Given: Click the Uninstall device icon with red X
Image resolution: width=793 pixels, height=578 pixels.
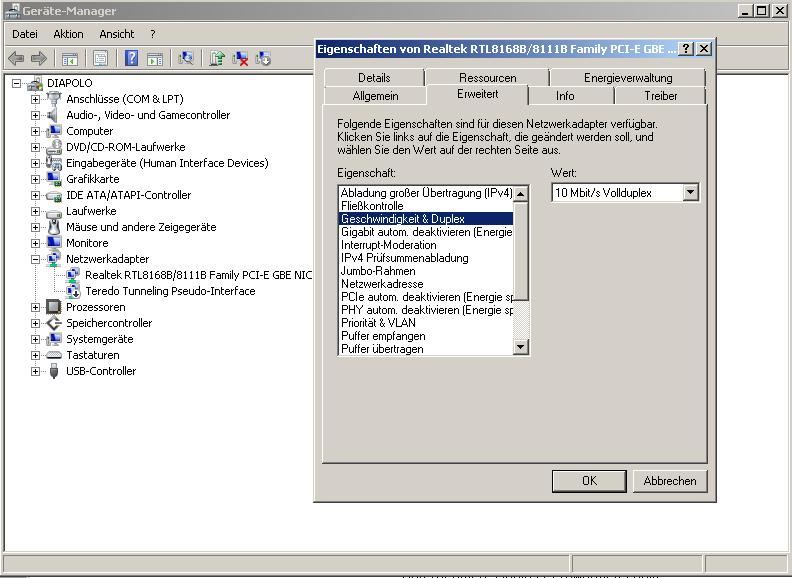Looking at the screenshot, I should pyautogui.click(x=240, y=59).
